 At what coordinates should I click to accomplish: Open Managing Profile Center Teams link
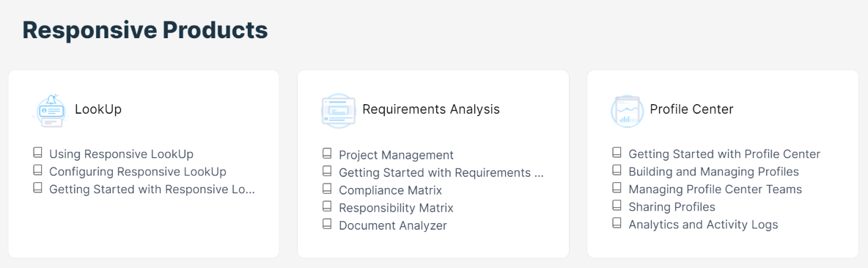click(x=716, y=189)
